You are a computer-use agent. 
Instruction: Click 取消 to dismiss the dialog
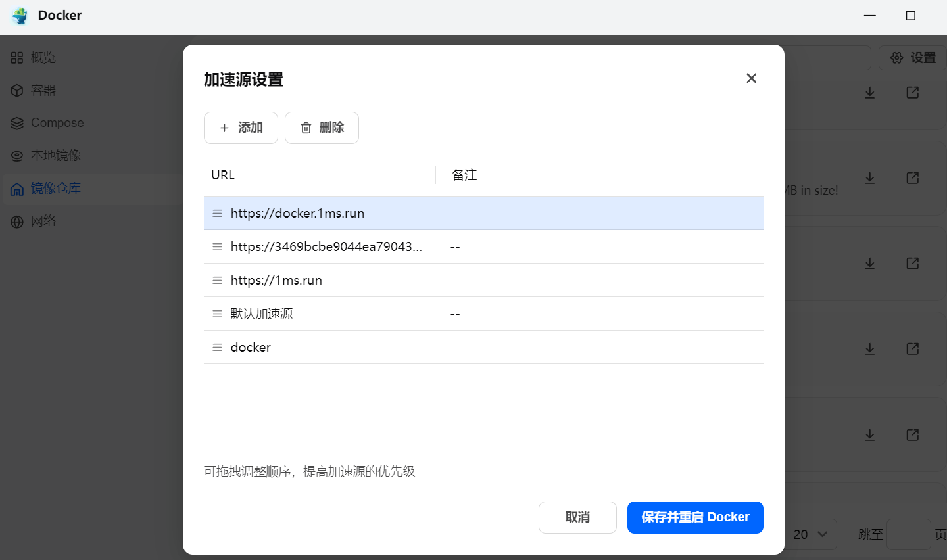(577, 517)
